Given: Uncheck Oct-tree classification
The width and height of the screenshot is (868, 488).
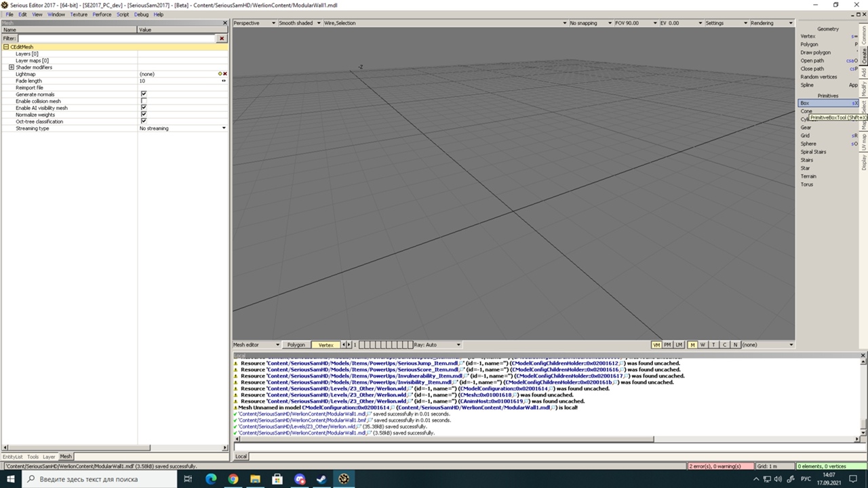Looking at the screenshot, I should click(x=143, y=121).
